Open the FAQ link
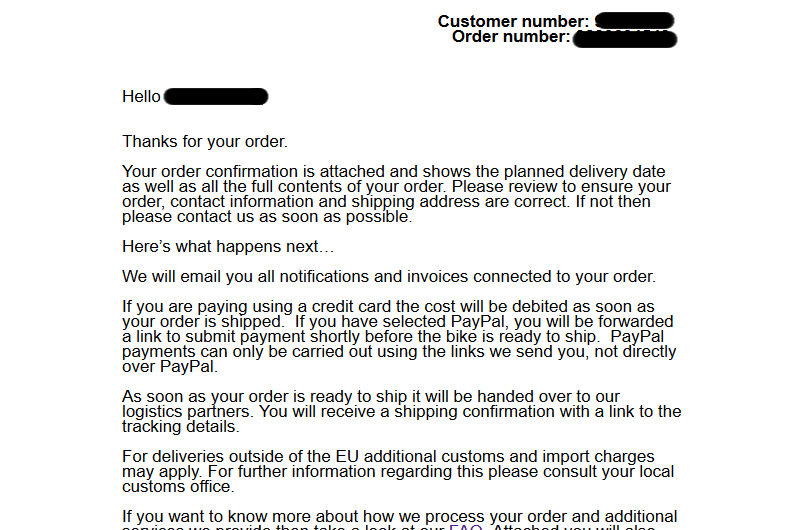 click(x=465, y=527)
